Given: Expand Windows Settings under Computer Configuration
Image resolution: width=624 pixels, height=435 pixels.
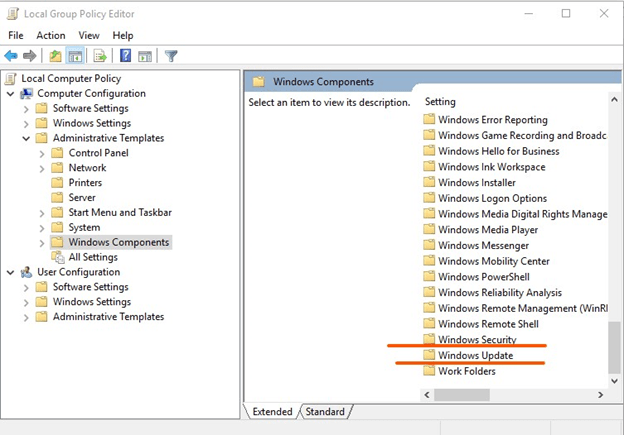Looking at the screenshot, I should (26, 124).
